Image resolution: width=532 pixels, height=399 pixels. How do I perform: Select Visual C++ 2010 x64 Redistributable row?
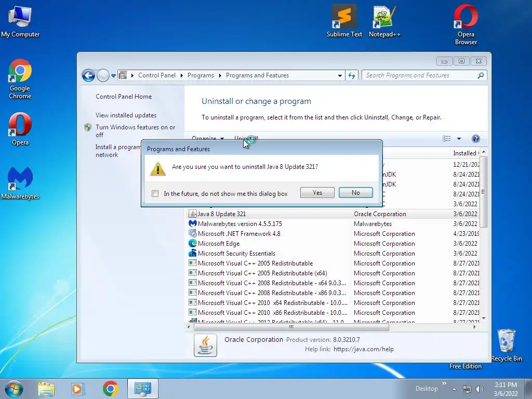[333, 302]
